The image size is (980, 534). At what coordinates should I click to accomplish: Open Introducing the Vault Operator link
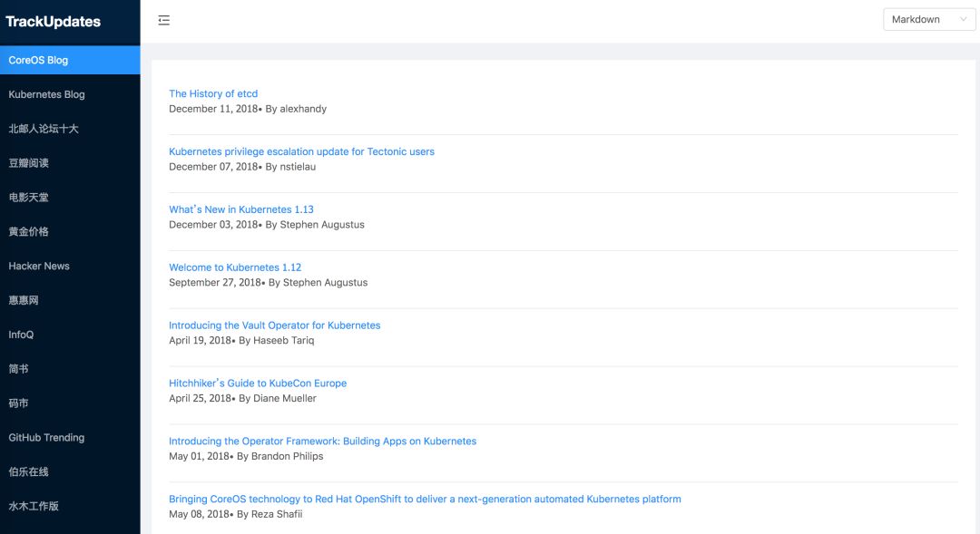point(274,325)
